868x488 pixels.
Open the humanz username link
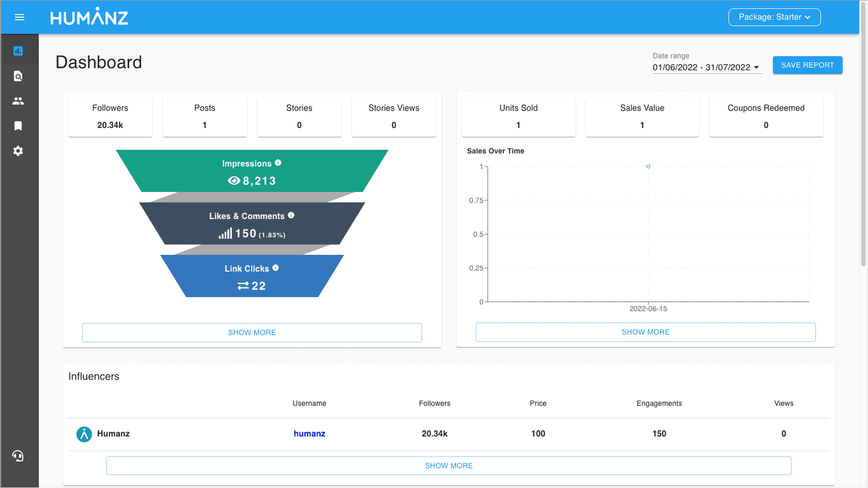click(x=309, y=433)
